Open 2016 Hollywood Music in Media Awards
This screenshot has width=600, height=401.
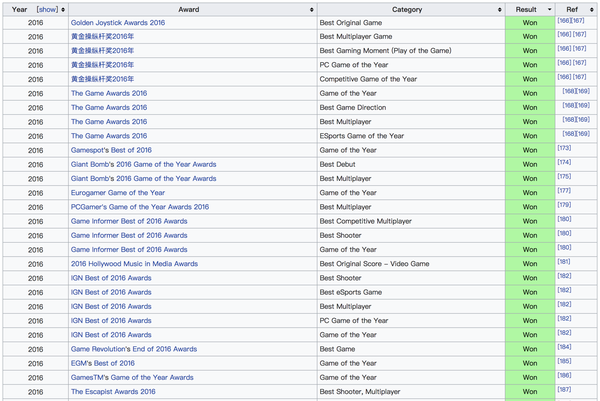[x=134, y=264]
